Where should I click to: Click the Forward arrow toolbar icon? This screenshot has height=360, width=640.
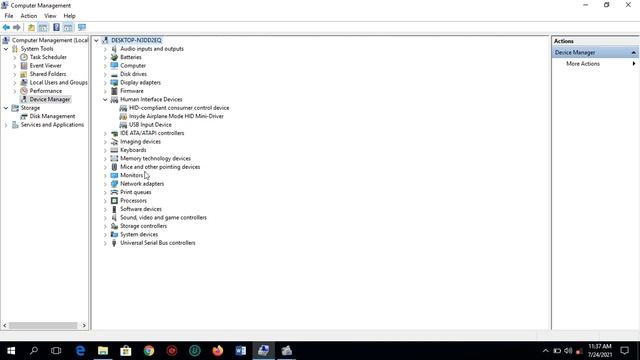[17, 27]
